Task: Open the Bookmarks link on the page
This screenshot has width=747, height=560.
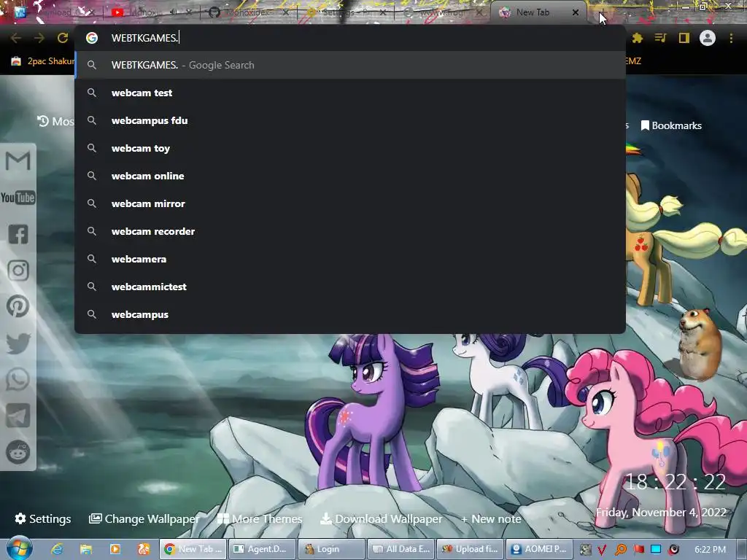Action: 671,125
